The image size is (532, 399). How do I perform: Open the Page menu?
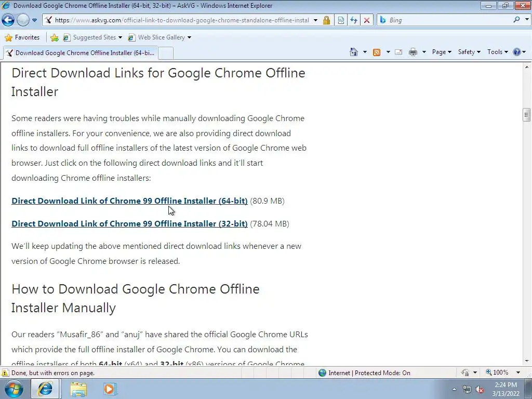point(442,52)
